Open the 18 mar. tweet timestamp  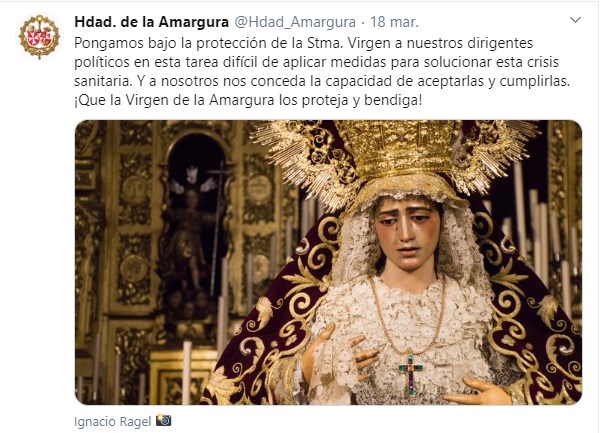point(394,22)
